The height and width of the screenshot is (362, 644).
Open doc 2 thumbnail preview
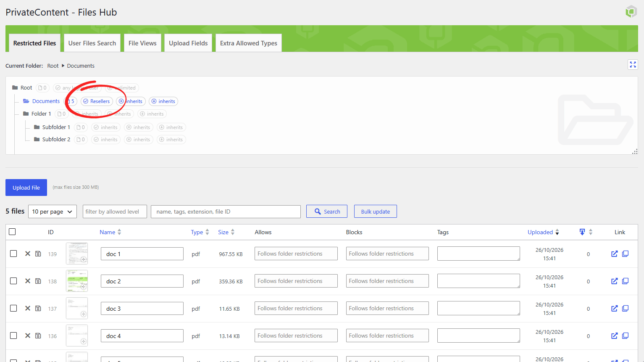click(77, 281)
